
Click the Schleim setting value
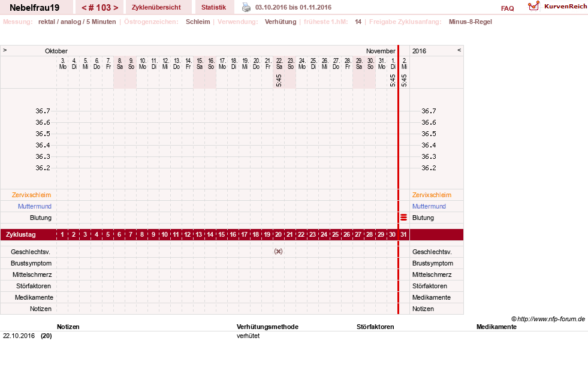198,22
